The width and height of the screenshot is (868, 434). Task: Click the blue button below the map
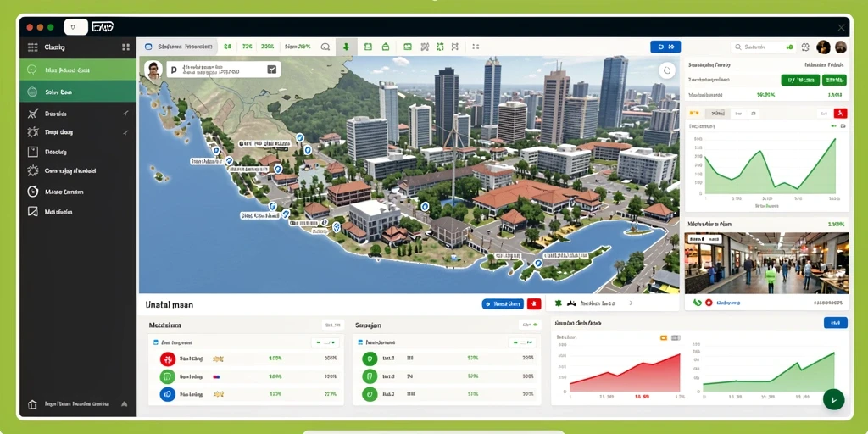(x=503, y=303)
